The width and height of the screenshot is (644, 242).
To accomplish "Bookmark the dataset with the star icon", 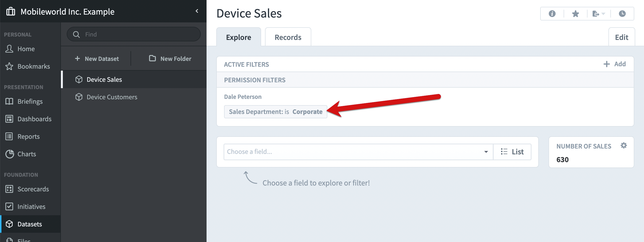I will click(x=575, y=13).
